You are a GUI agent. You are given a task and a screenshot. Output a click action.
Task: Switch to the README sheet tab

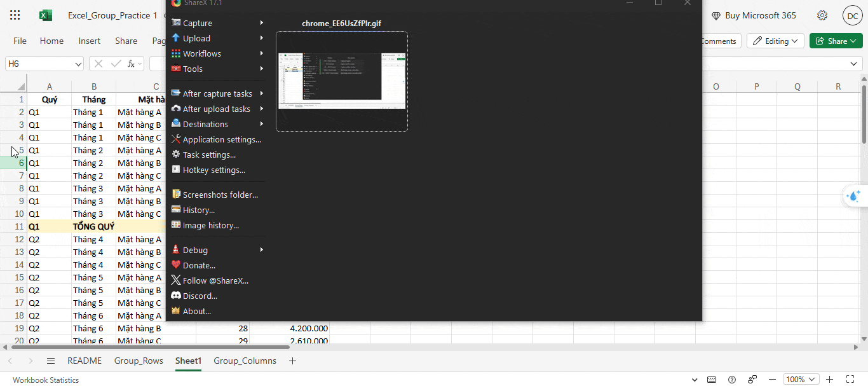(85, 361)
